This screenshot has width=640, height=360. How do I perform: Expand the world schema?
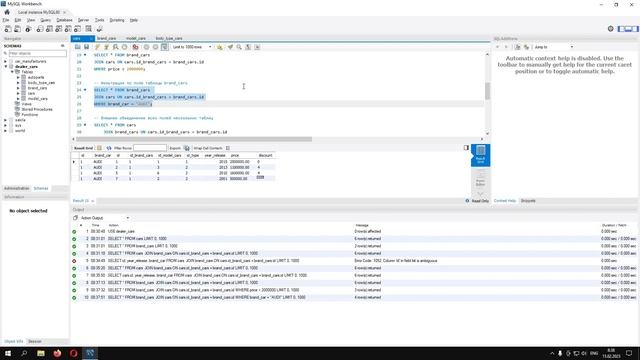click(6, 131)
